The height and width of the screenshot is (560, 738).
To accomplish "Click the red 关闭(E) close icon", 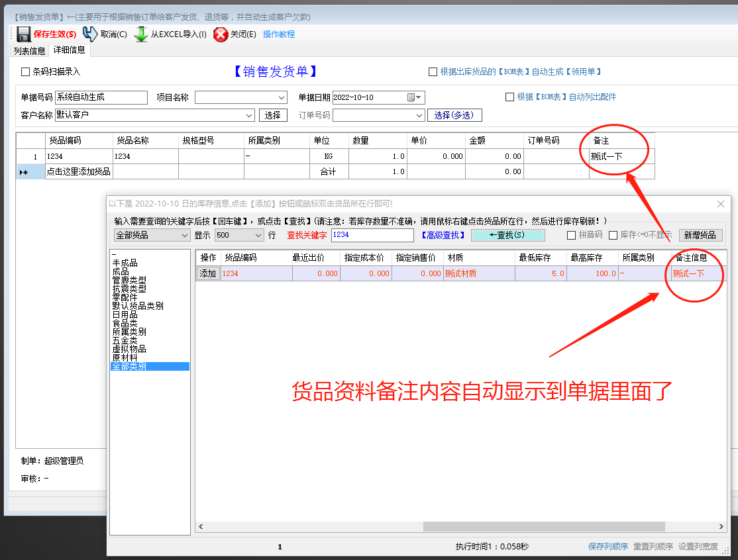I will point(220,34).
